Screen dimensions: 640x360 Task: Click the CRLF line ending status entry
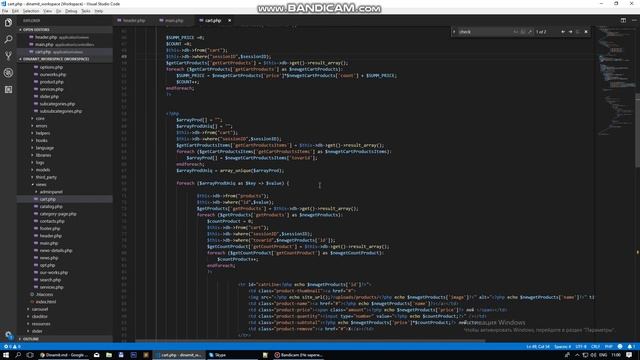595,347
